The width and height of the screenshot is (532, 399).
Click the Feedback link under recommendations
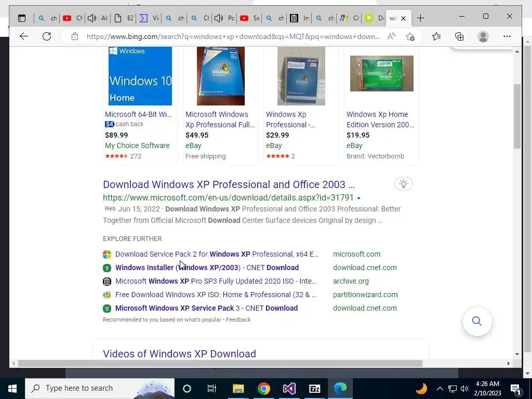tap(238, 320)
